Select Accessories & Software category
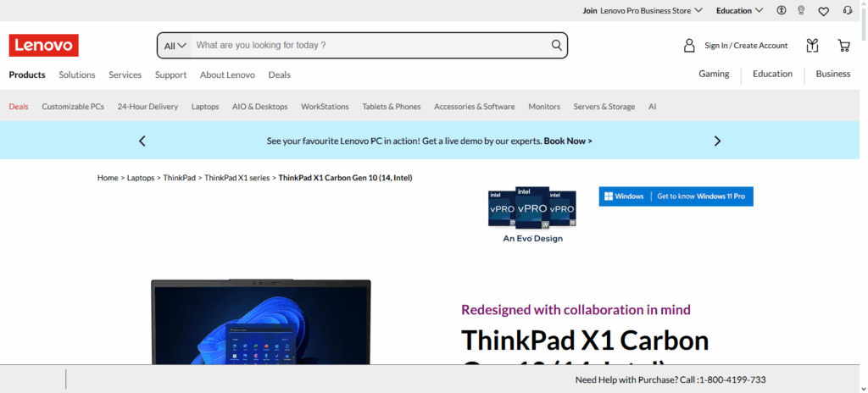Image resolution: width=868 pixels, height=393 pixels. click(475, 106)
